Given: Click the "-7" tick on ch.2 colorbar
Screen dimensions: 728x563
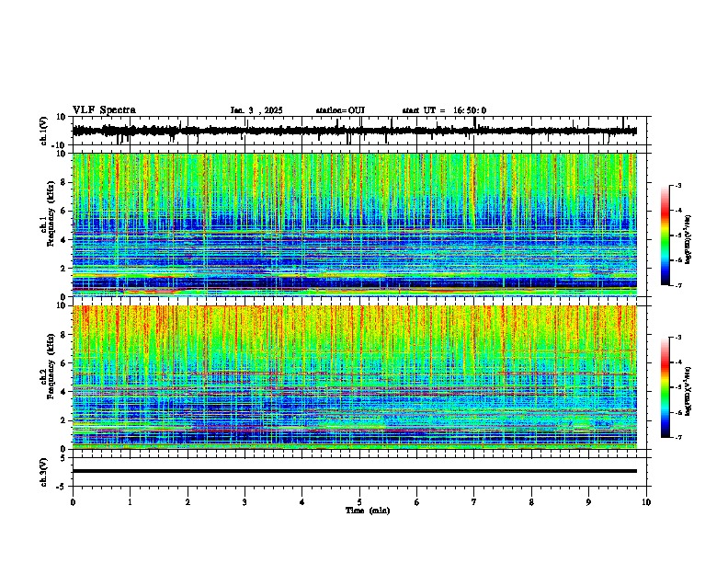Looking at the screenshot, I should pyautogui.click(x=678, y=437).
